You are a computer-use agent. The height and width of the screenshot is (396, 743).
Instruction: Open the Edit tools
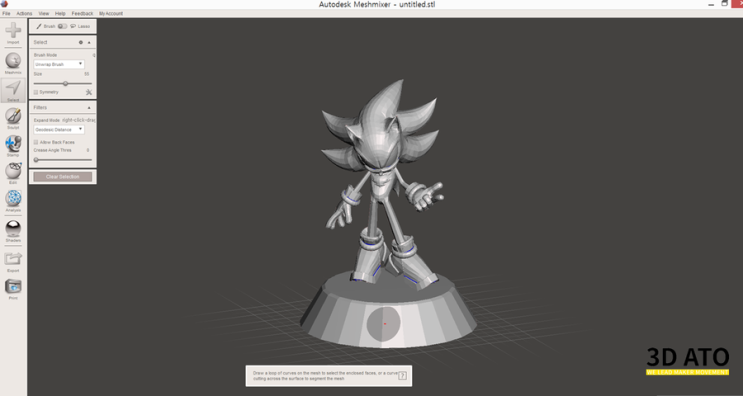13,173
